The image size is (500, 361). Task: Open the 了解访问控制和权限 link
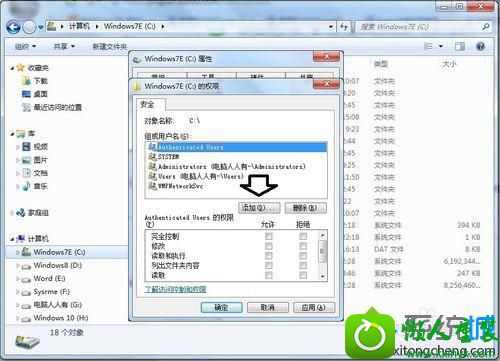pos(175,289)
